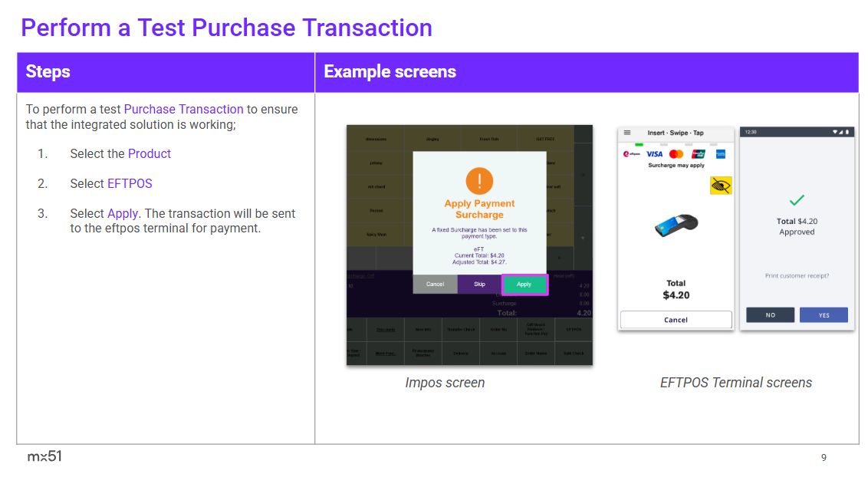The image size is (868, 487).
Task: Tap the American Express logo on the terminal
Action: click(721, 154)
